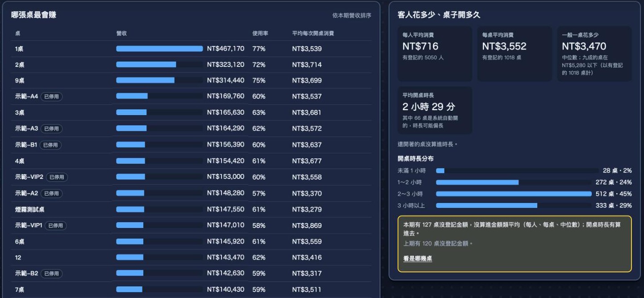
Task: Click the 還開著的桌沒算進時長 note
Action: point(427,145)
